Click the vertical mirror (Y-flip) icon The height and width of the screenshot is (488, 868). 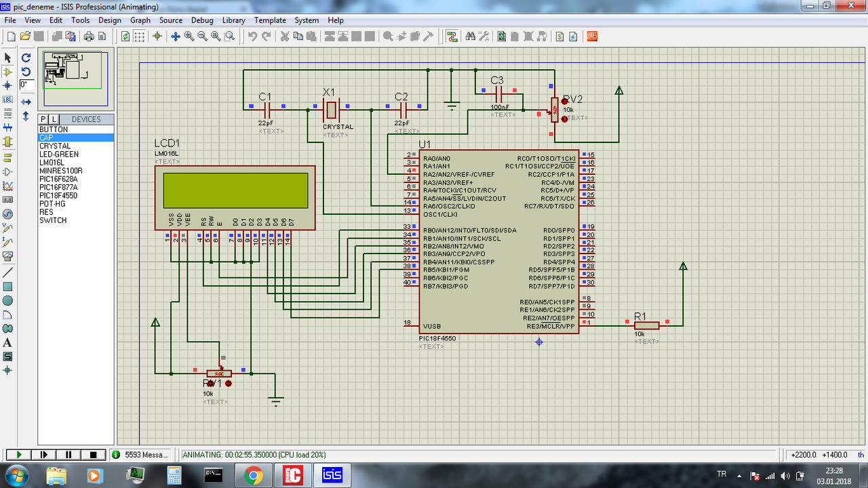26,116
